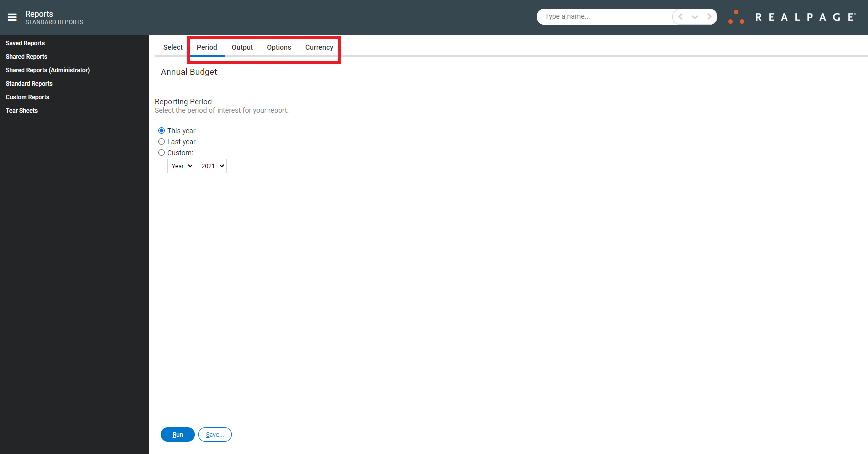The height and width of the screenshot is (454, 868).
Task: Open the Currency tab
Action: tap(319, 47)
